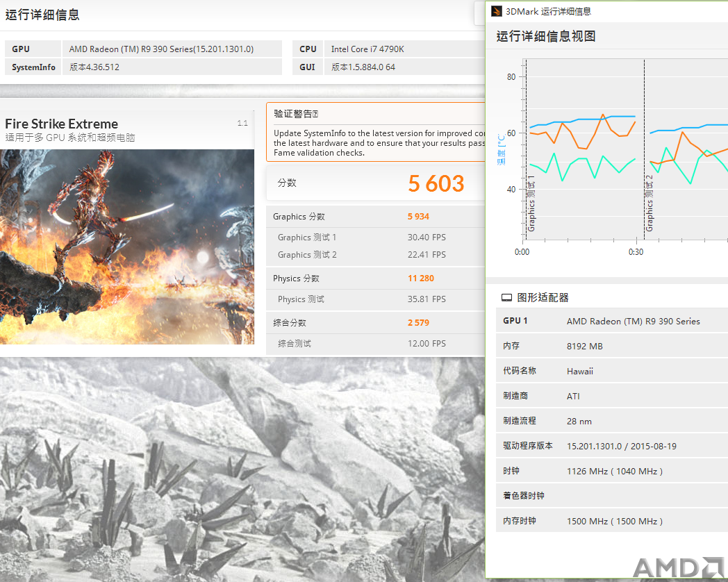Click the overall score 5 603
The image size is (728, 582).
[x=436, y=183]
